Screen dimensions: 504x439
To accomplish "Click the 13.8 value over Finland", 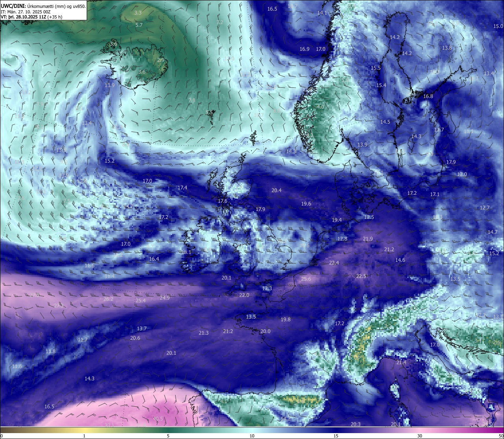I will 447,48.
